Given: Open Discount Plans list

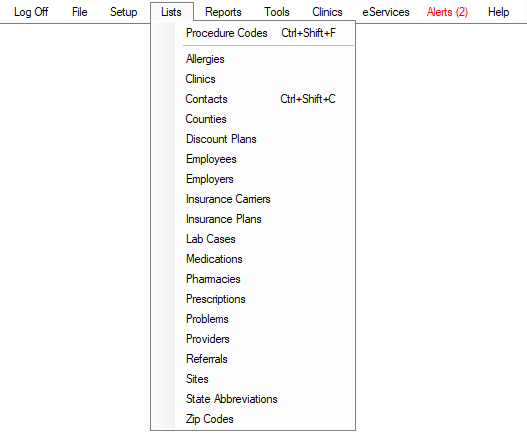Looking at the screenshot, I should click(253, 139).
